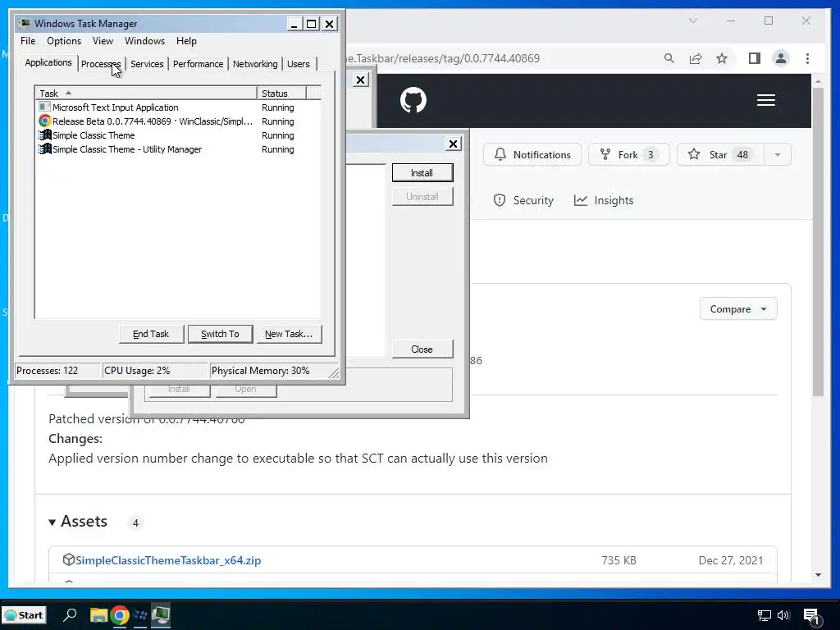Click the bell icon in Notifications button
The height and width of the screenshot is (630, 840).
click(500, 154)
